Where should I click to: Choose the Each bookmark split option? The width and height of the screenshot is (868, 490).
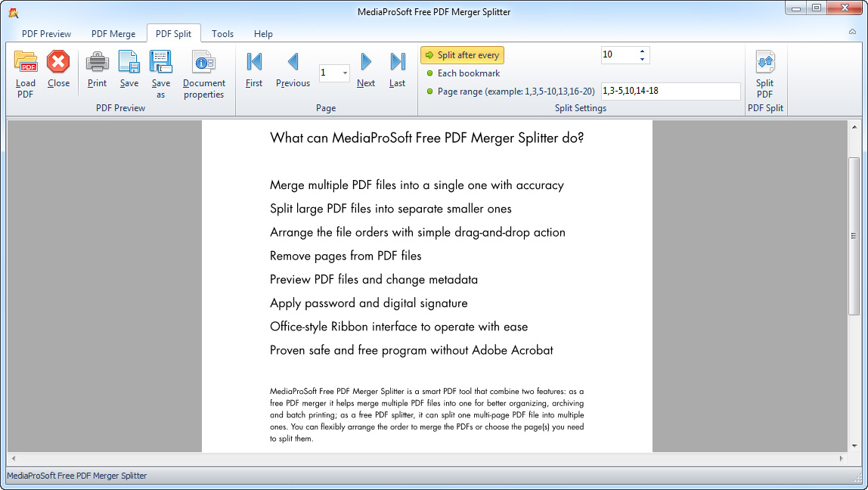(463, 73)
